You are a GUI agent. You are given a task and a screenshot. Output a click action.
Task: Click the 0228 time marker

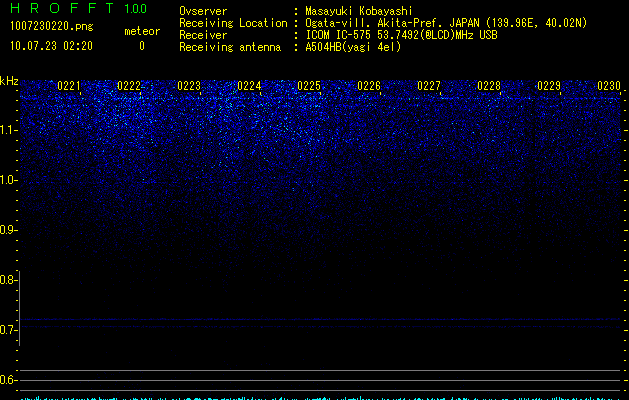coord(489,86)
